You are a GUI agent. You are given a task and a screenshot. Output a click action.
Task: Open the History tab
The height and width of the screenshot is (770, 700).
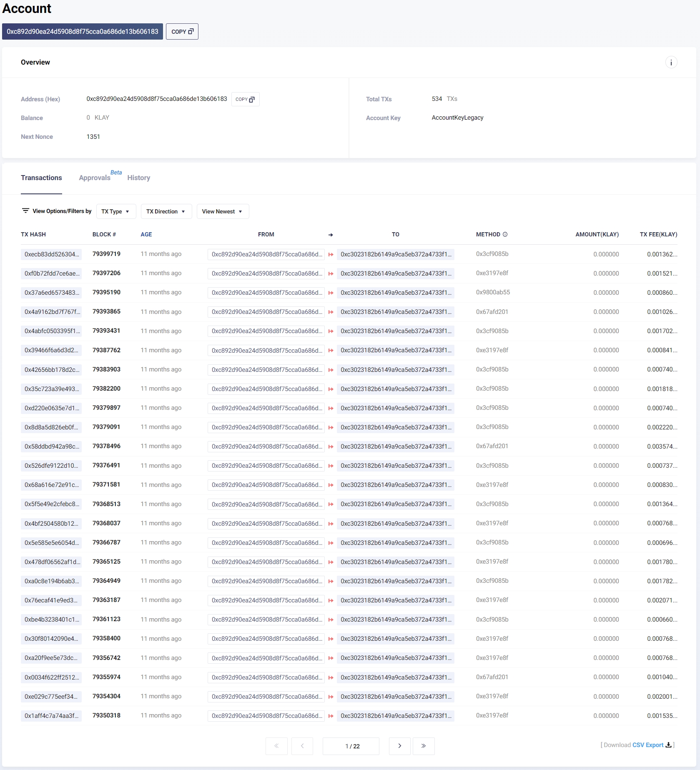(138, 178)
